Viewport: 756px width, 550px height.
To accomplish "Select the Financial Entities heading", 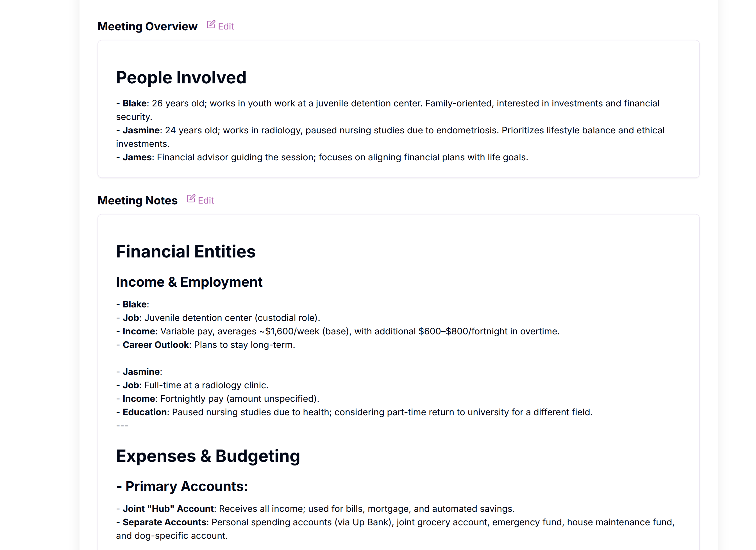I will click(x=186, y=252).
